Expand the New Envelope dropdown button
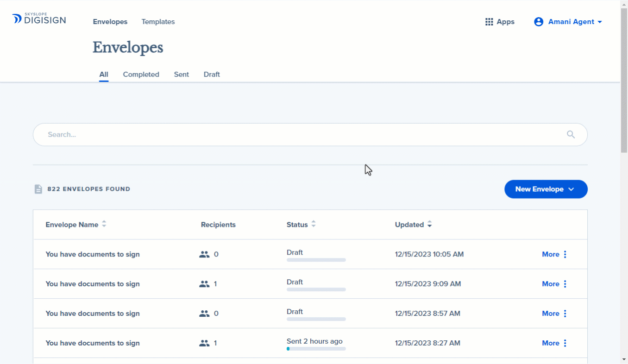The height and width of the screenshot is (364, 628). [x=546, y=189]
